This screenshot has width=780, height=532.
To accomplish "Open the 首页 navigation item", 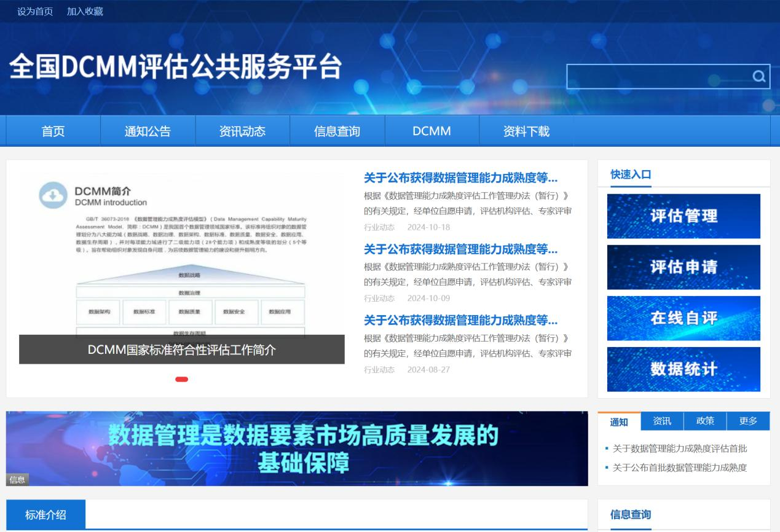I will click(x=53, y=131).
